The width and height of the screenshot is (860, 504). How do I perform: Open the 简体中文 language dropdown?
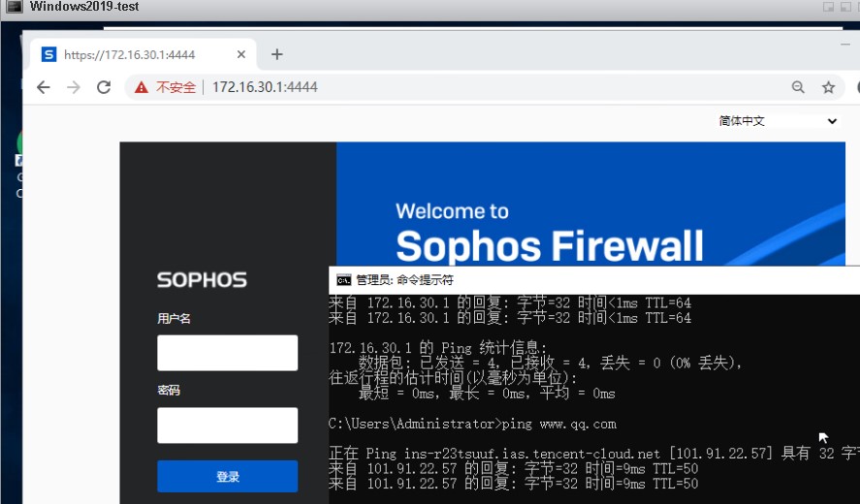778,120
